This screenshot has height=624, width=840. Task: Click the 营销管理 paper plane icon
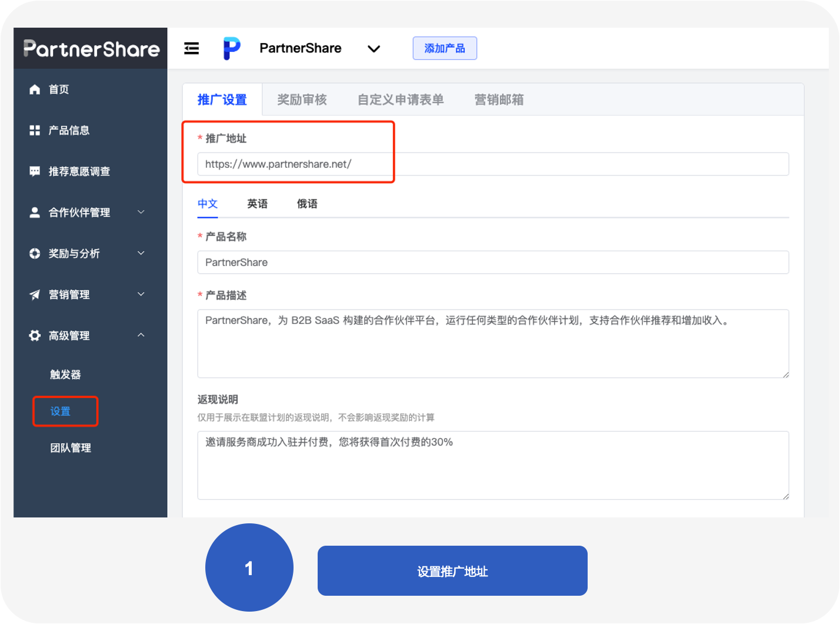coord(35,294)
